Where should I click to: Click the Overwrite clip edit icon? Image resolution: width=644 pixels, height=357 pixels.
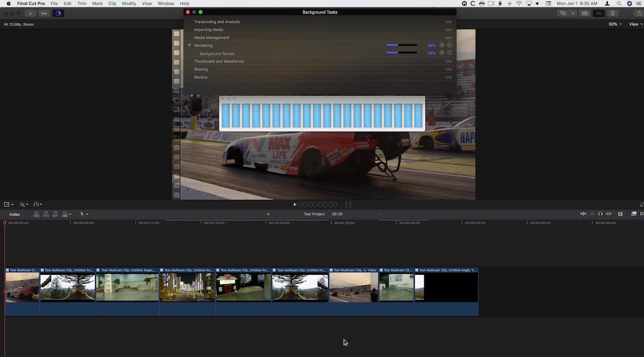[64, 214]
